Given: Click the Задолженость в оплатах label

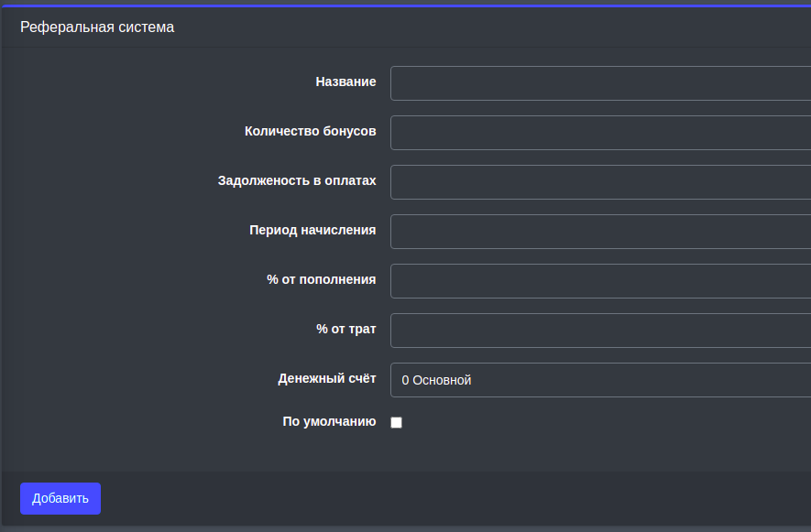Looking at the screenshot, I should [x=297, y=180].
